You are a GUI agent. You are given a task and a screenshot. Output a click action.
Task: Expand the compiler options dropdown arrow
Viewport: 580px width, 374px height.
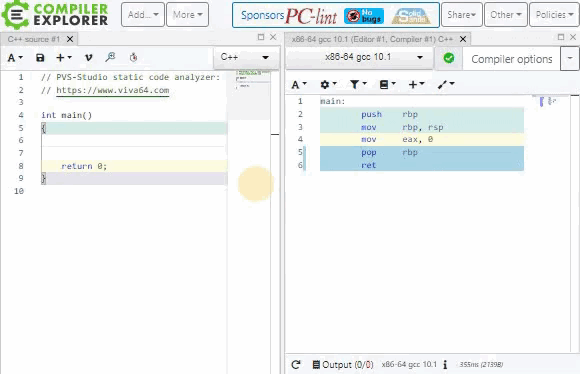(570, 58)
